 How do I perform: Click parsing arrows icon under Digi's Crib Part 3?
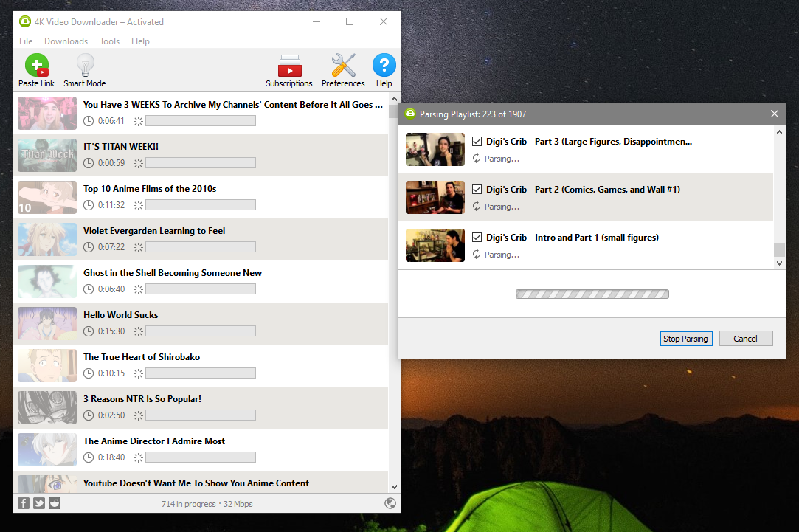[477, 159]
